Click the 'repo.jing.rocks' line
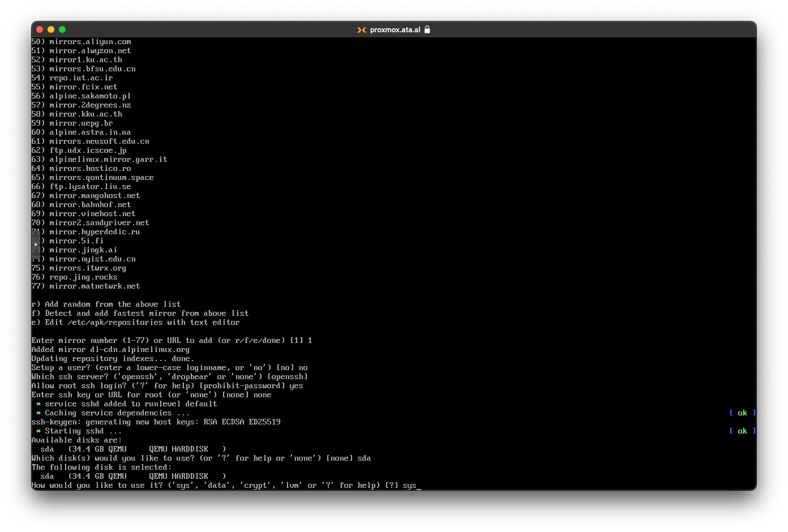The image size is (788, 532). (x=75, y=277)
